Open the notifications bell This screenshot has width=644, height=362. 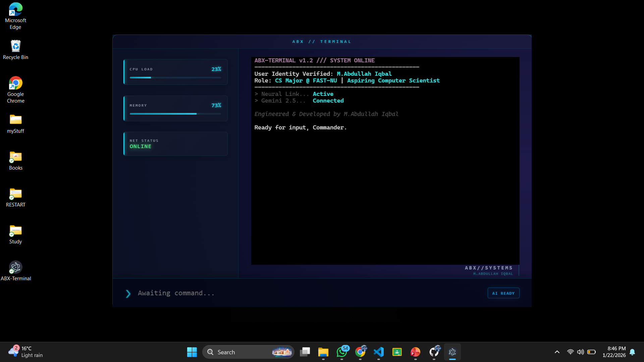[632, 352]
